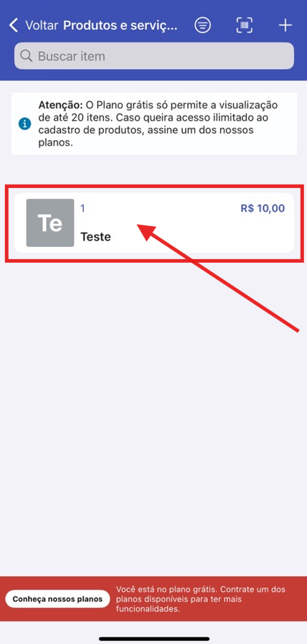Open the 'Teste' product name
The image size is (307, 644).
pos(95,237)
